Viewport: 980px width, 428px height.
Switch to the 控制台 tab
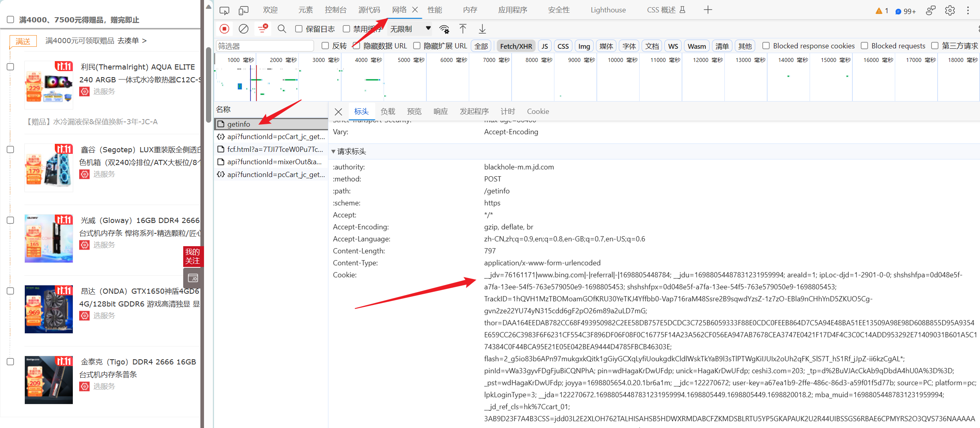(x=336, y=10)
